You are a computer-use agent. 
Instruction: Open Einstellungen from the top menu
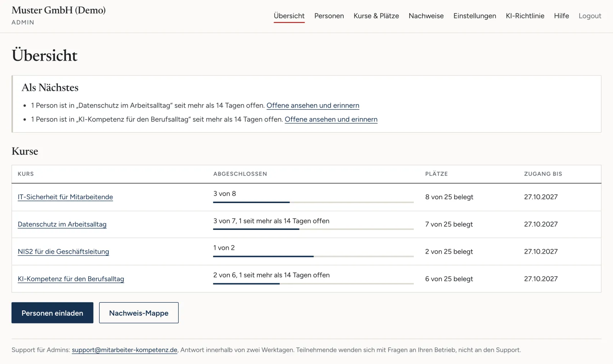click(x=475, y=16)
